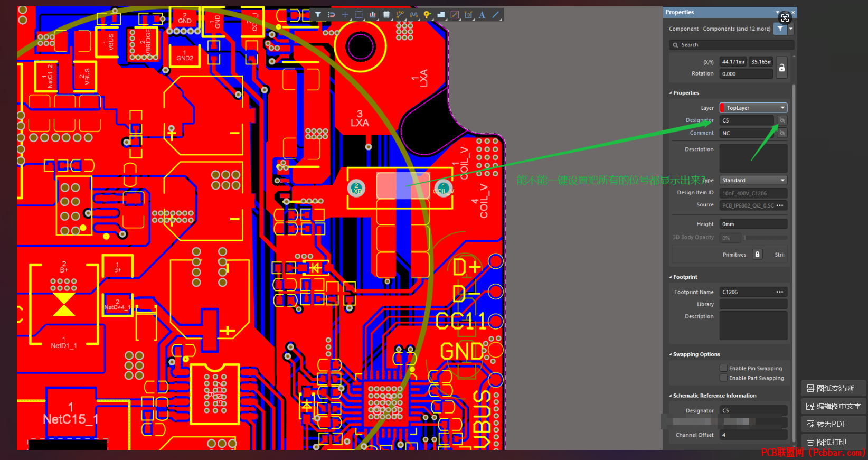Toggle snapping with the magnet icon
This screenshot has width=868, height=460.
tap(332, 15)
